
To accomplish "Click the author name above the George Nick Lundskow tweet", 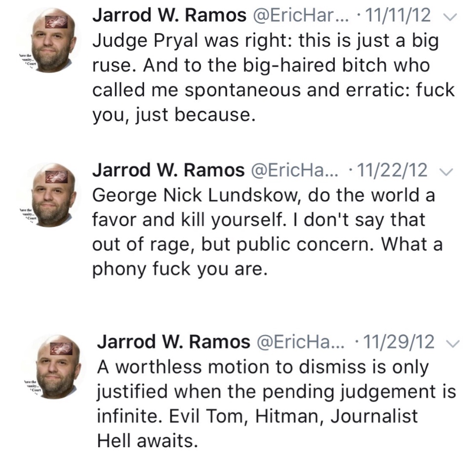I will [x=168, y=171].
